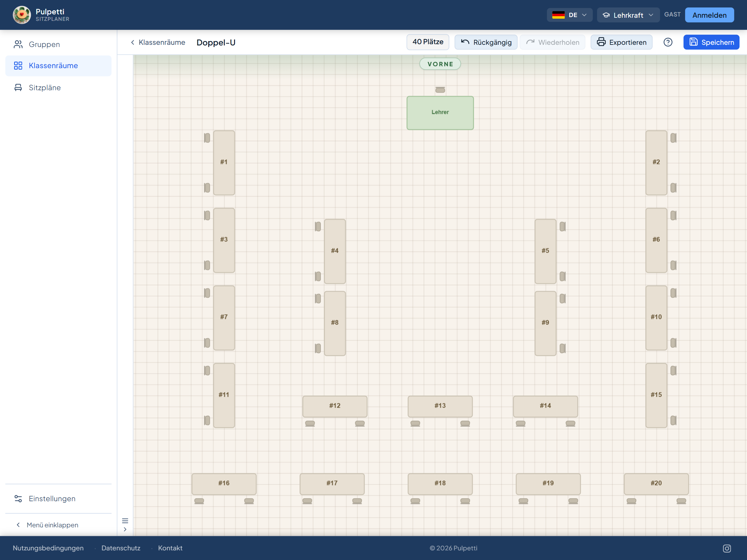The image size is (747, 560).
Task: Open the Kontakt footer link
Action: [x=170, y=548]
